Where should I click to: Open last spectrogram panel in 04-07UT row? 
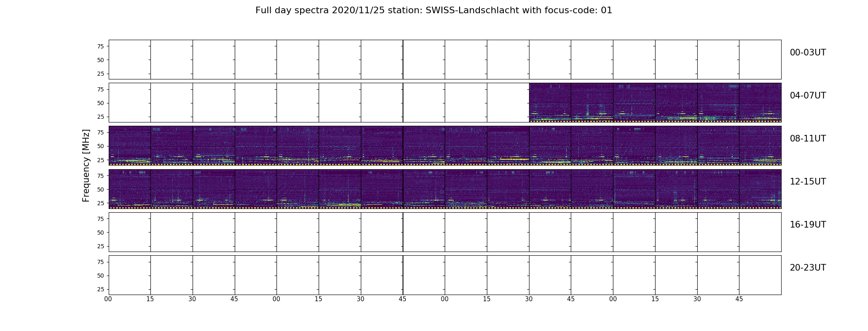click(760, 103)
